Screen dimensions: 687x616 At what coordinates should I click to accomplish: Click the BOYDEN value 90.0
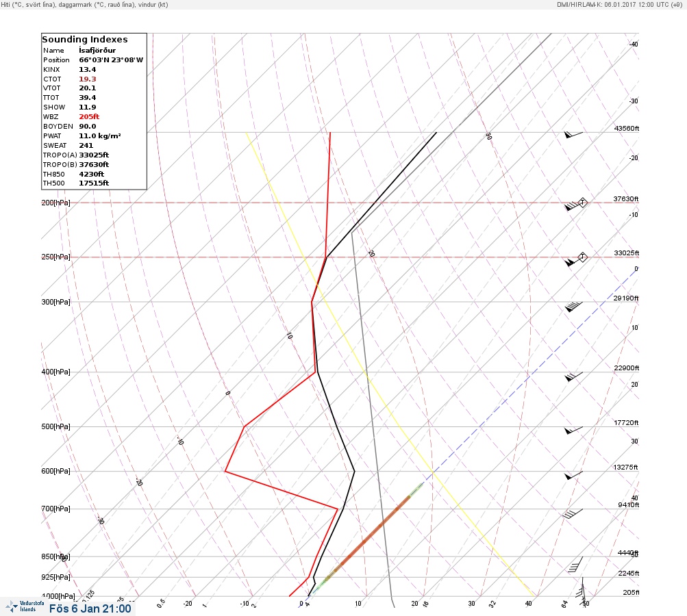(x=88, y=126)
